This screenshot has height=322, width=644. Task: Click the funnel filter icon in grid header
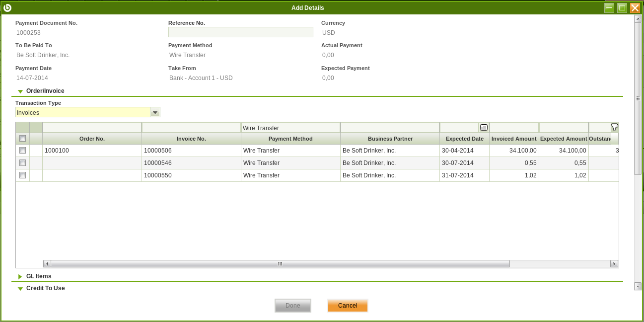[614, 127]
